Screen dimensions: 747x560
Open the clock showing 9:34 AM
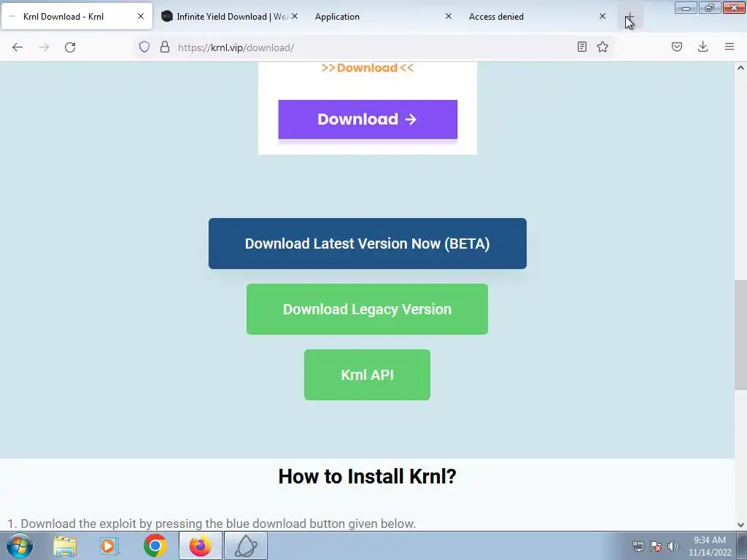pyautogui.click(x=710, y=546)
